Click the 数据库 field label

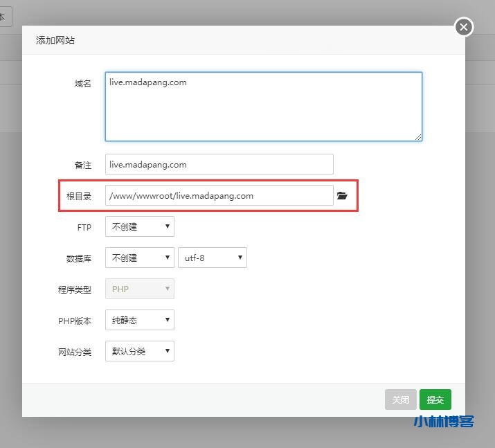pos(78,258)
